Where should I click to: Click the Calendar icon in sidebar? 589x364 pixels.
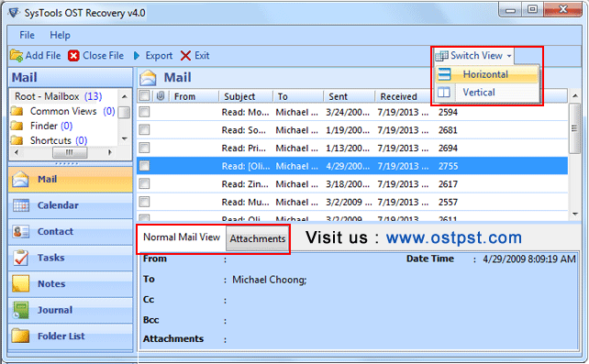[21, 205]
